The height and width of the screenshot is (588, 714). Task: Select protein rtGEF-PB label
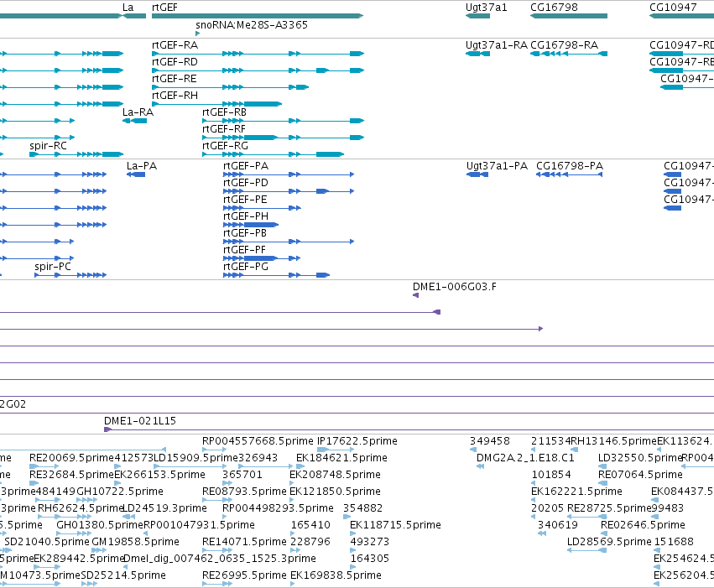click(245, 233)
